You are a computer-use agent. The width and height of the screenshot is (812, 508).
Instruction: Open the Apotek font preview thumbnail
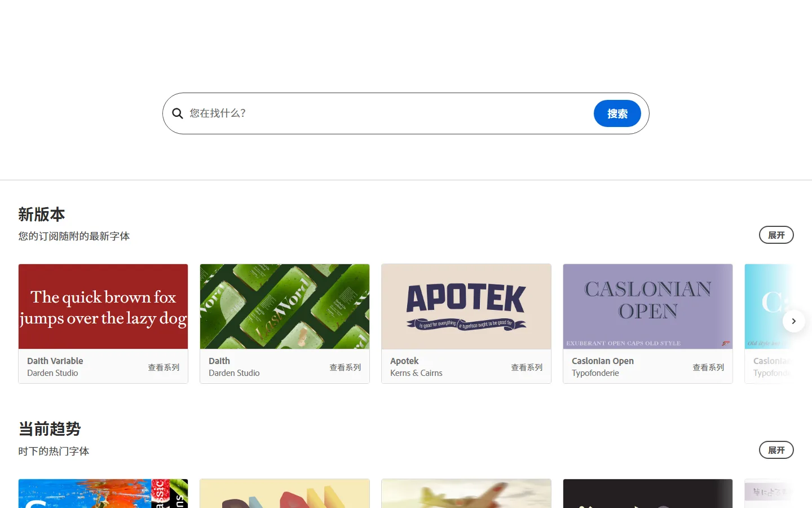466,306
